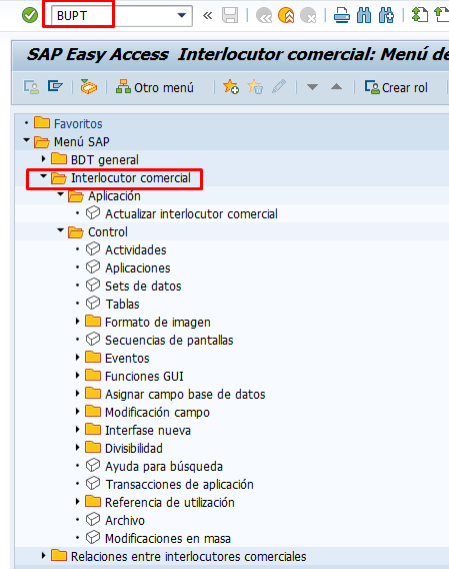Expand Asignar campo base de datos folder
This screenshot has width=449, height=569.
(77, 393)
